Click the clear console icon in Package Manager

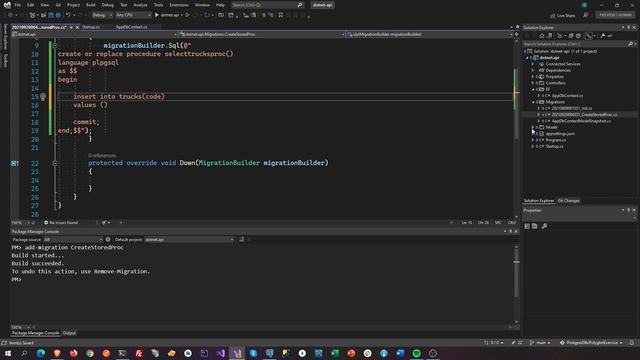pos(241,240)
